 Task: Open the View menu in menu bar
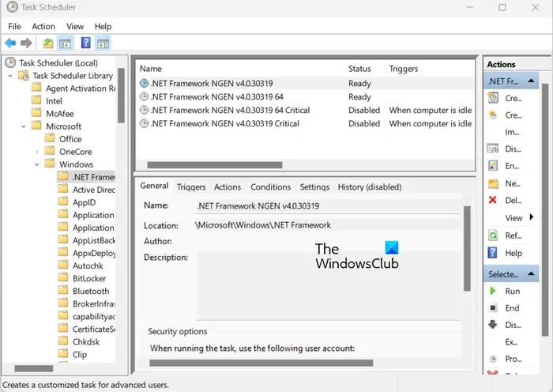coord(75,26)
